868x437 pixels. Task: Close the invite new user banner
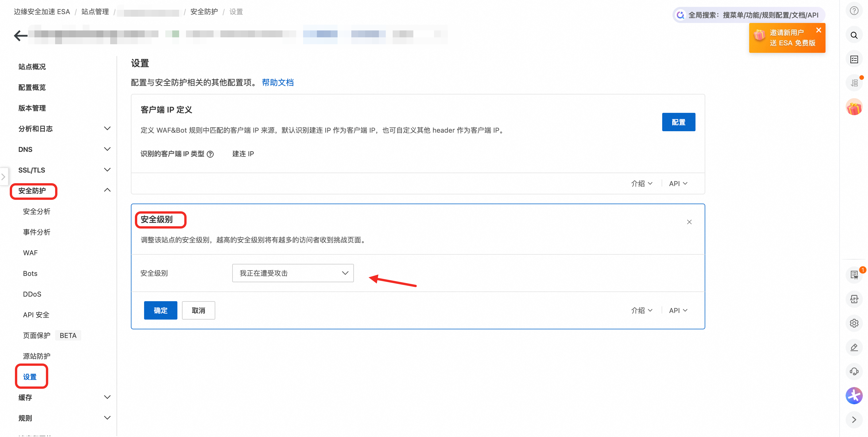(x=818, y=30)
